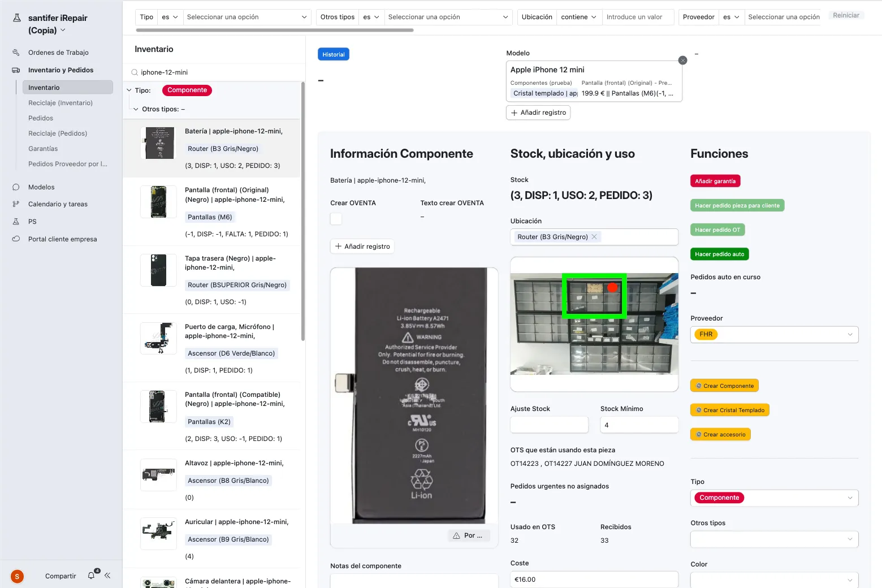
Task: Open Ordenes de Trabajo via its sidebar icon
Action: [15, 52]
